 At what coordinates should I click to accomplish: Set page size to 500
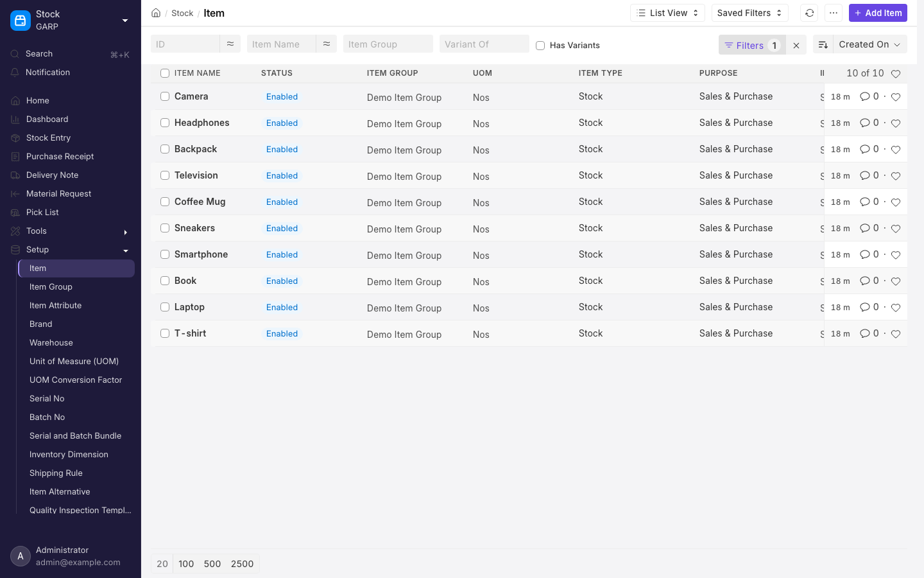pyautogui.click(x=212, y=564)
